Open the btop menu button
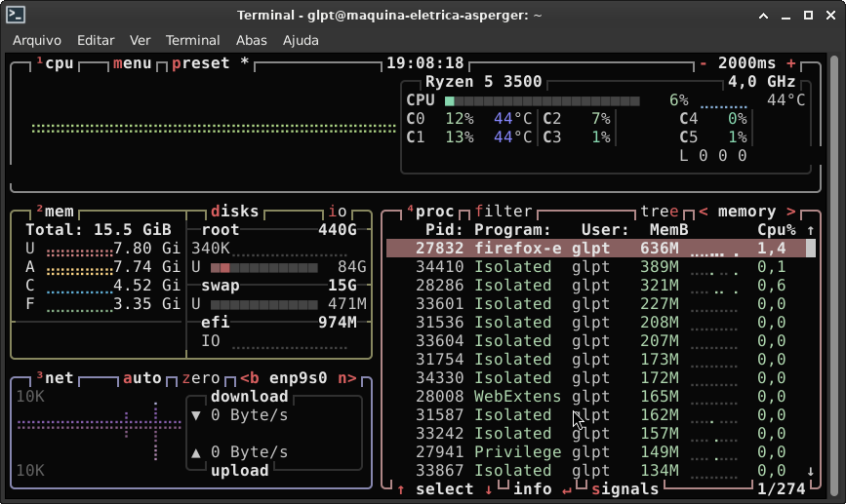This screenshot has width=846, height=504. coord(132,63)
